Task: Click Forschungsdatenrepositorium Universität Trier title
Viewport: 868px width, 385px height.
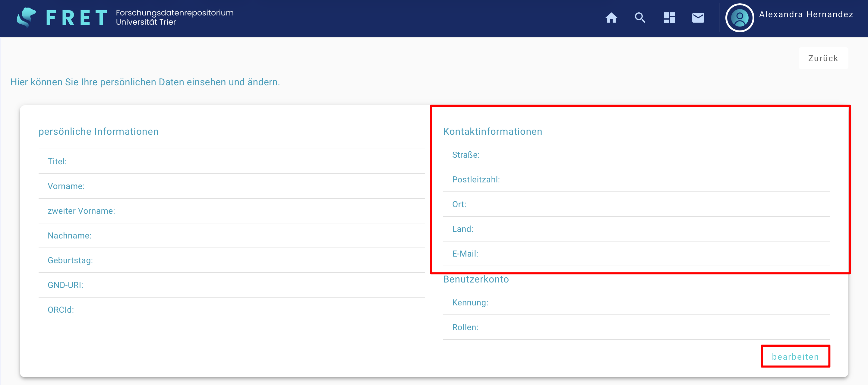Action: coord(175,17)
